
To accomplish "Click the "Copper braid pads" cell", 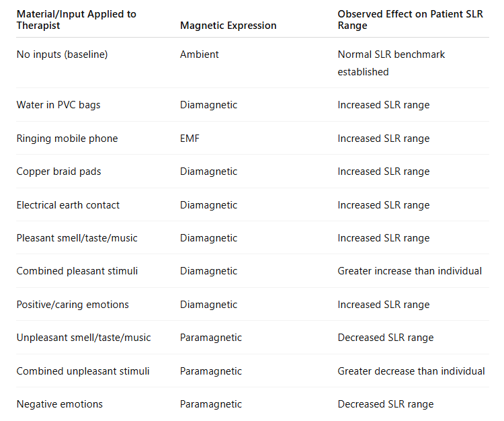I will click(58, 171).
